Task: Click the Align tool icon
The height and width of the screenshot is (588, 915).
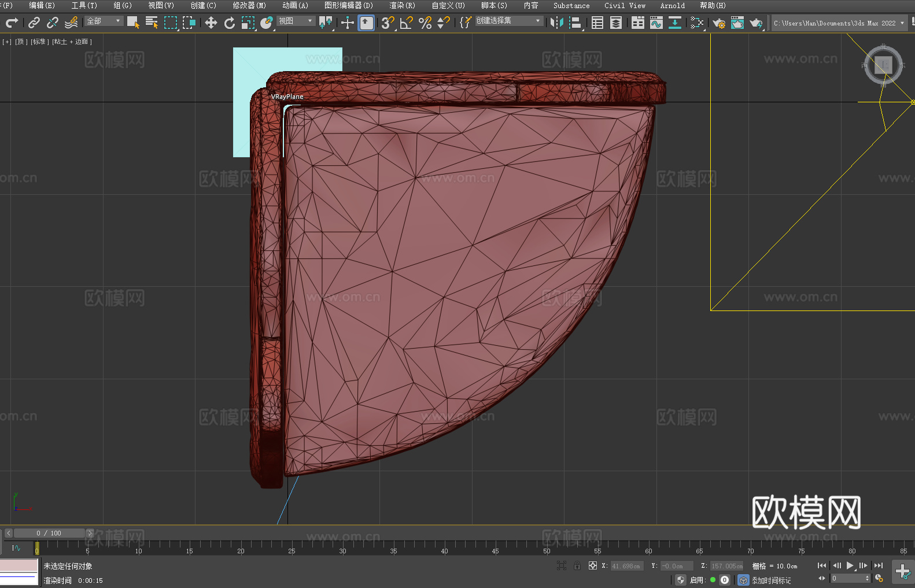Action: [575, 23]
